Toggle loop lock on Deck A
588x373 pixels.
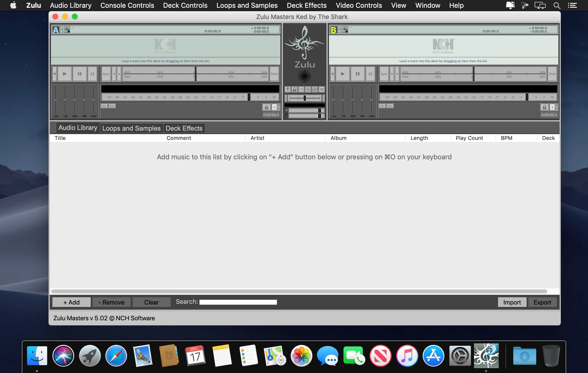[x=266, y=107]
